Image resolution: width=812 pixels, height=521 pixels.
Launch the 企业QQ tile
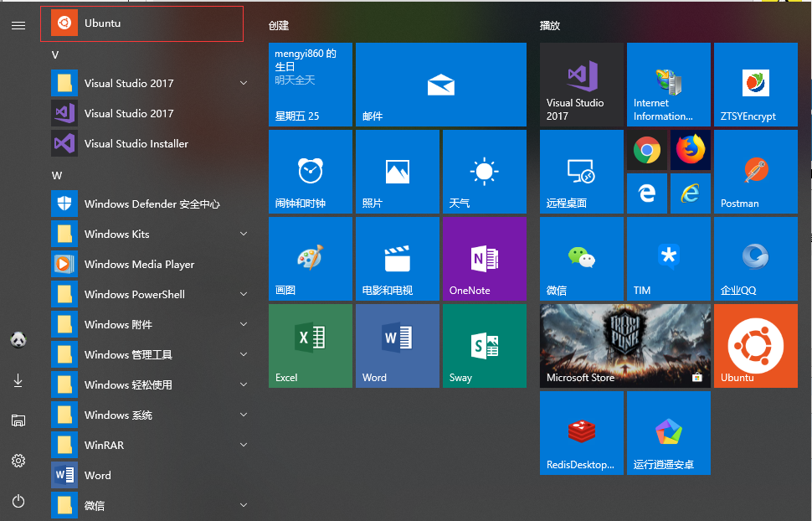[756, 259]
